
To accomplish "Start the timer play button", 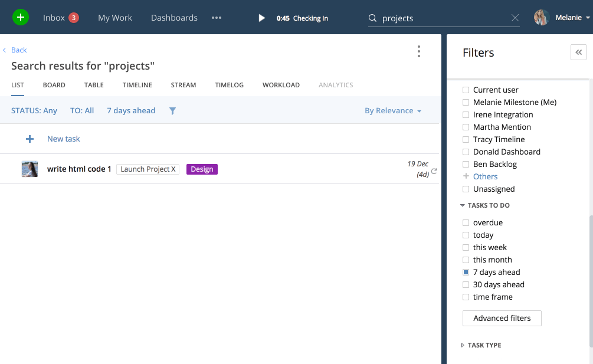I will (261, 18).
